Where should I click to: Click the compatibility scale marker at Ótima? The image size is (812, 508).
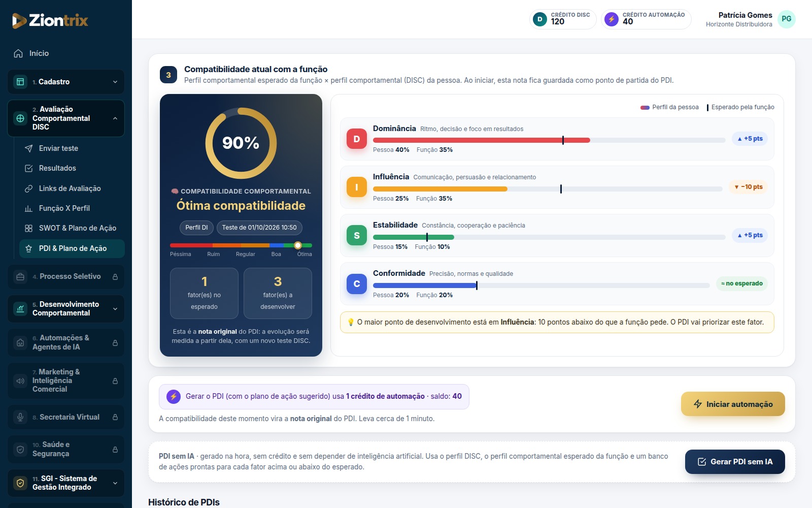click(298, 245)
